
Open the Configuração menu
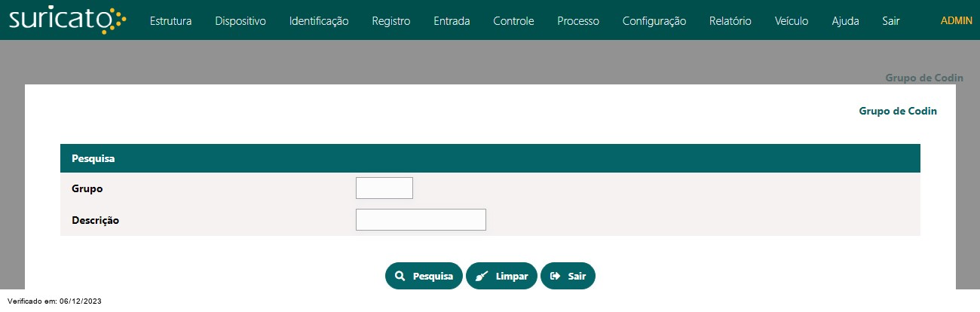pyautogui.click(x=654, y=21)
